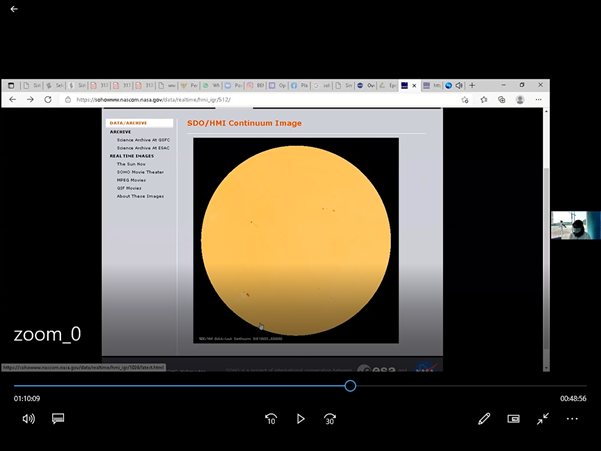This screenshot has height=451, width=601.
Task: Open a new browser tab with plus
Action: (x=472, y=86)
